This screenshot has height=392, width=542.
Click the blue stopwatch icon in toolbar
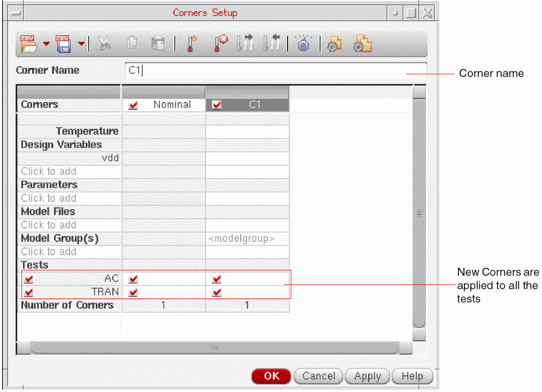click(x=303, y=43)
